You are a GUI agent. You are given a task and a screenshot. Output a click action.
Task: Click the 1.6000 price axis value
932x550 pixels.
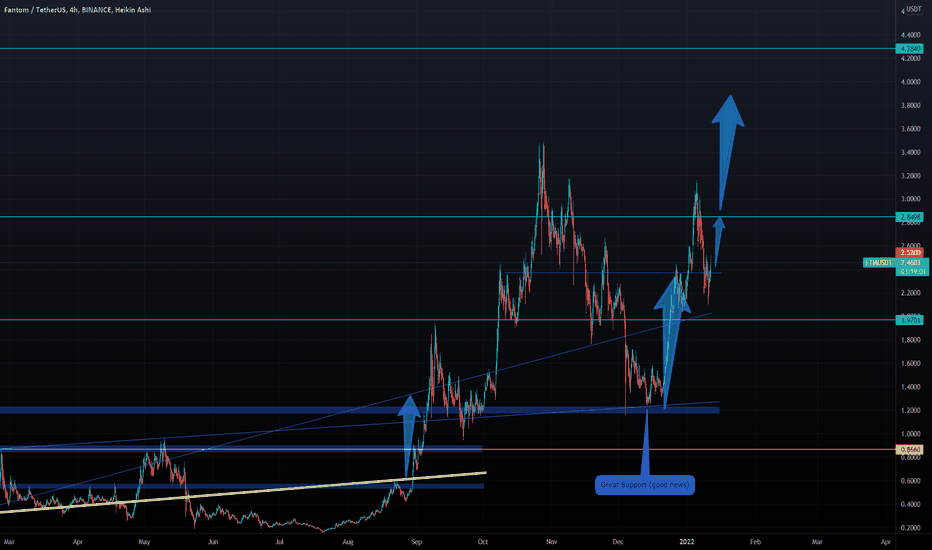911,363
